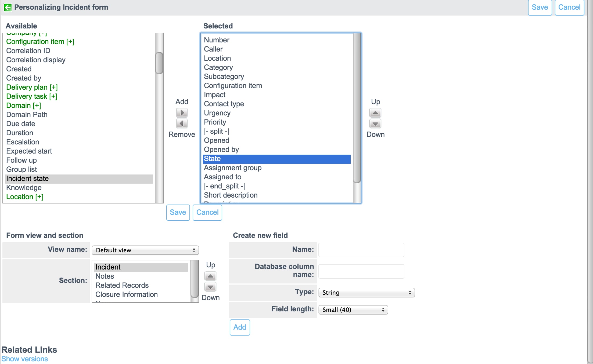
Task: Click the Available list scrollbar thumb
Action: (x=159, y=63)
